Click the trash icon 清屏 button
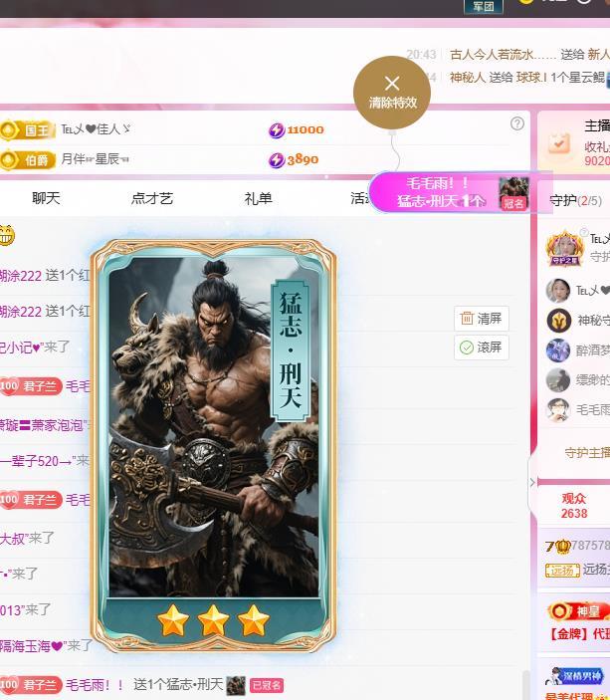 [x=481, y=319]
